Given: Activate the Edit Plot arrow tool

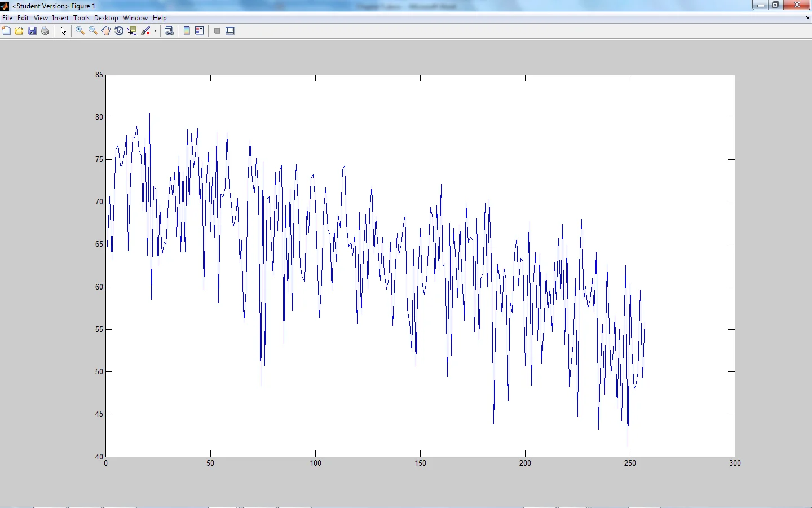Looking at the screenshot, I should pos(63,31).
